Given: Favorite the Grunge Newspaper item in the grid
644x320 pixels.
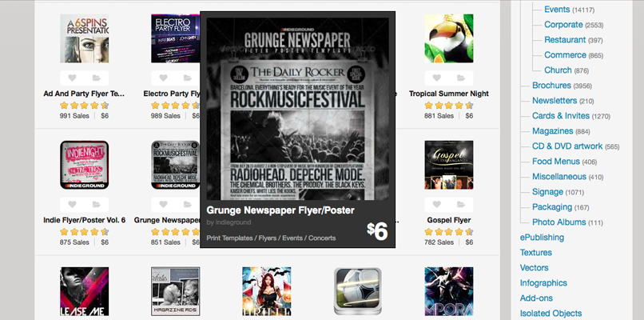Looking at the screenshot, I should tap(164, 205).
